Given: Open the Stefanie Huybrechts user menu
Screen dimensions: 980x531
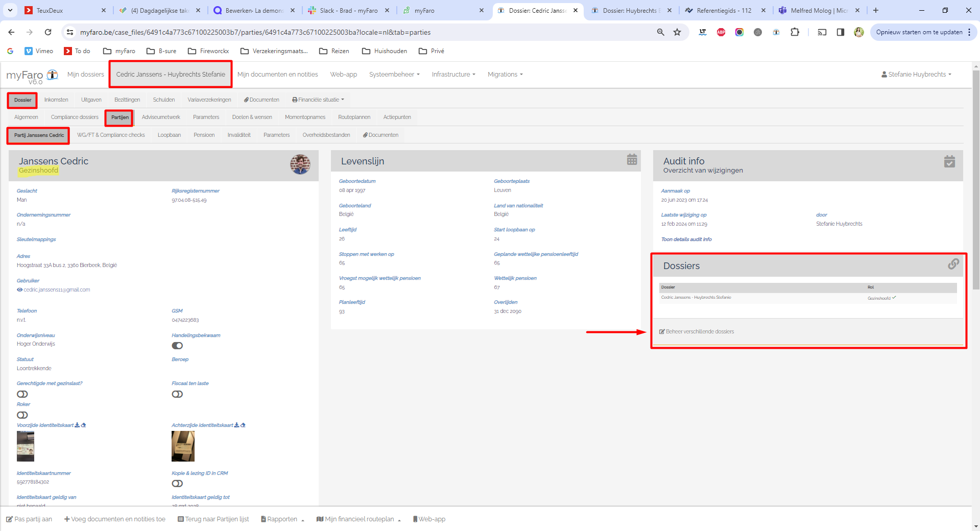Looking at the screenshot, I should (x=916, y=75).
